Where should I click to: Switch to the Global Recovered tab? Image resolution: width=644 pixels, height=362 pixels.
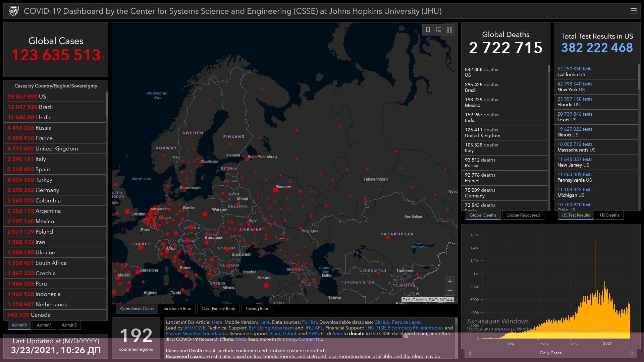coord(523,215)
